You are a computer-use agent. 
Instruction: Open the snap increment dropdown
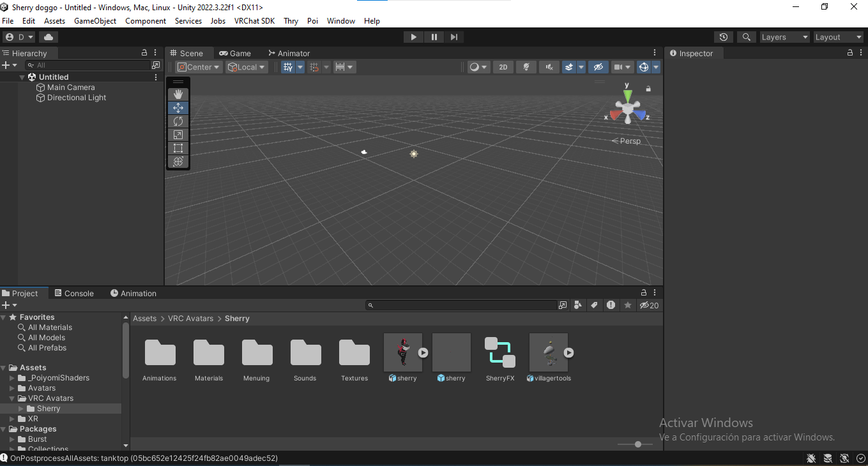point(344,67)
